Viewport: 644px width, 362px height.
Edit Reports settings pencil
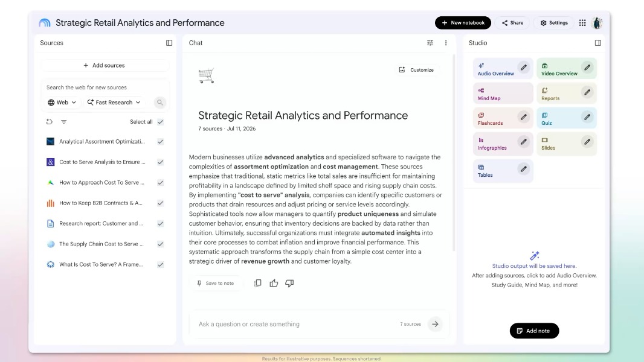[587, 92]
